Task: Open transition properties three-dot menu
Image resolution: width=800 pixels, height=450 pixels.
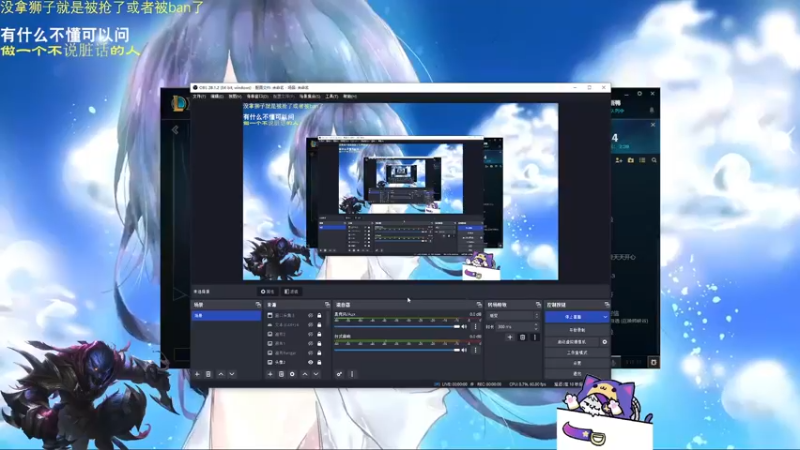Action: [x=535, y=337]
